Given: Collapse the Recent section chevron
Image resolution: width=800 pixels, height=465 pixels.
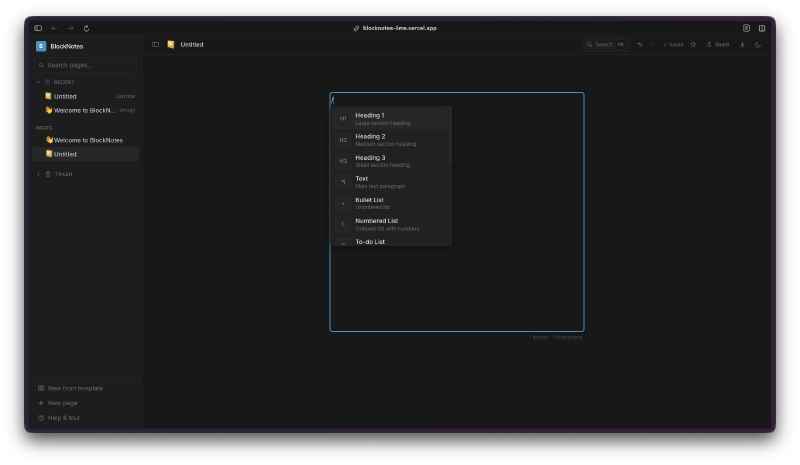Looking at the screenshot, I should point(38,82).
